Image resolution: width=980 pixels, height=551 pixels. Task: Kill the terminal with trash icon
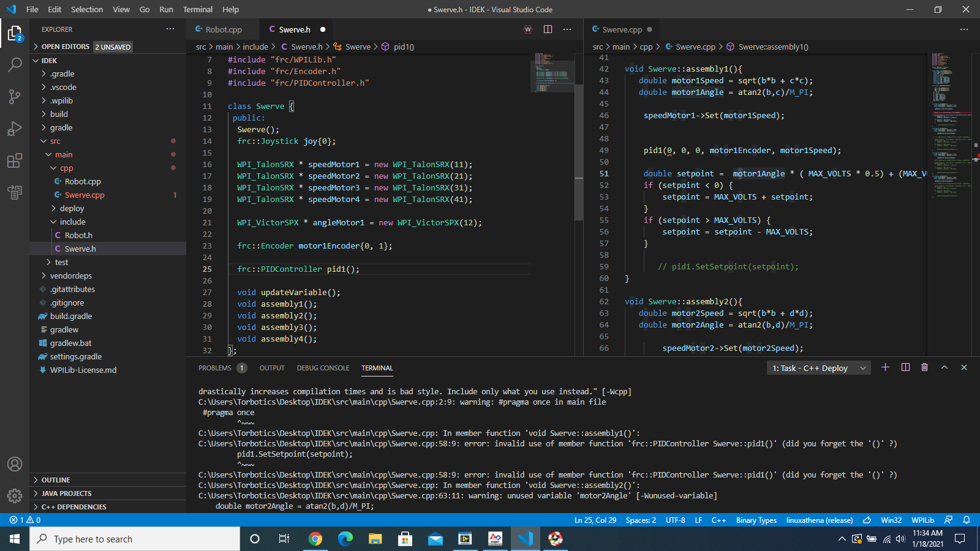[925, 367]
